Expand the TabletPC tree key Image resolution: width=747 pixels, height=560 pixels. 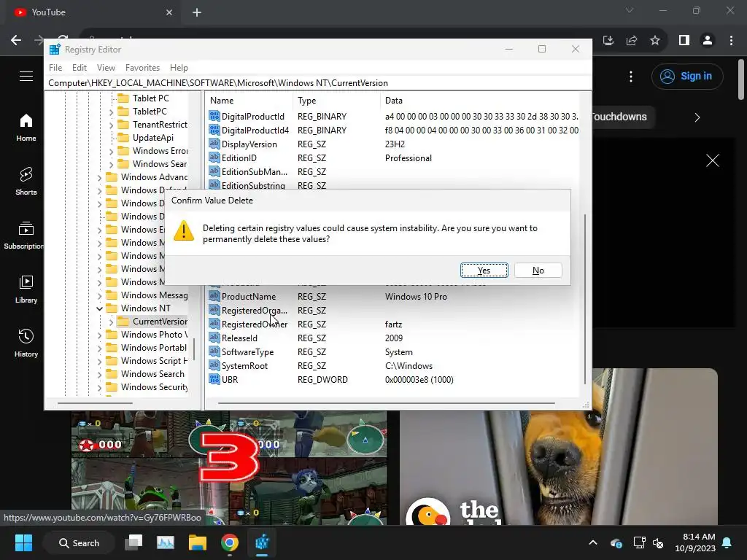(111, 112)
